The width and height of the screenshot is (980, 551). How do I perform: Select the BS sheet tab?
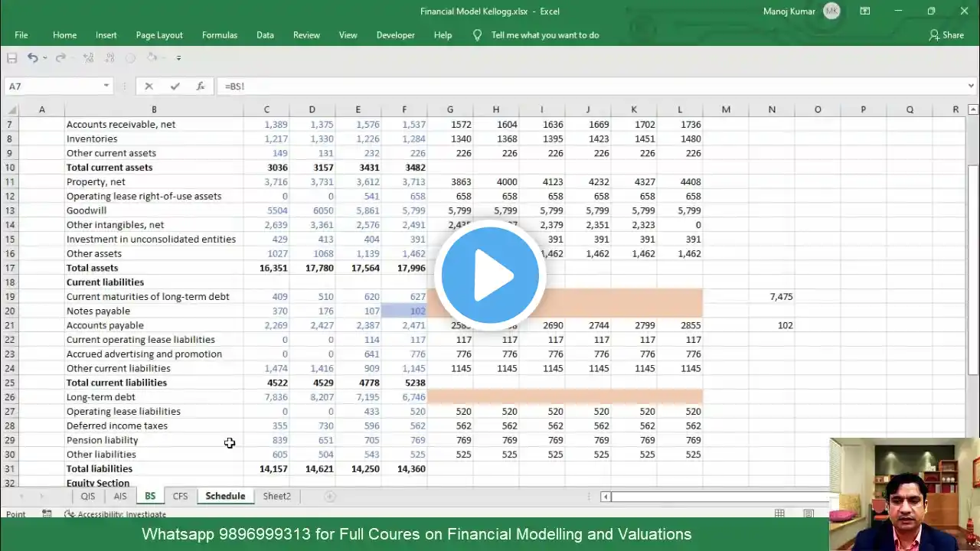click(x=150, y=497)
